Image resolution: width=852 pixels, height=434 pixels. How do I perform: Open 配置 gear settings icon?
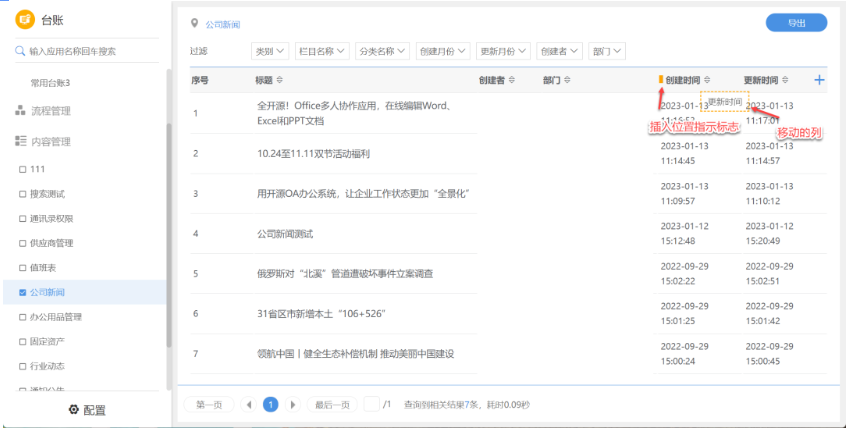(x=74, y=410)
